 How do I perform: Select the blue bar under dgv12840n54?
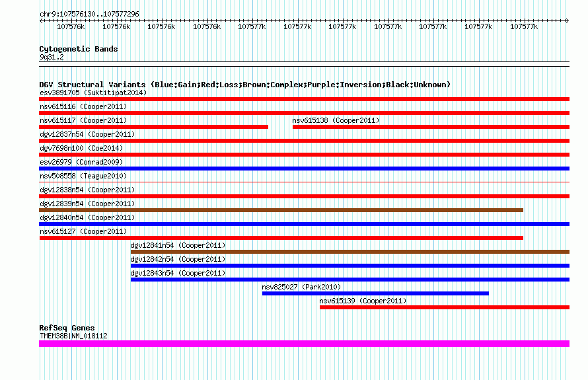304,224
